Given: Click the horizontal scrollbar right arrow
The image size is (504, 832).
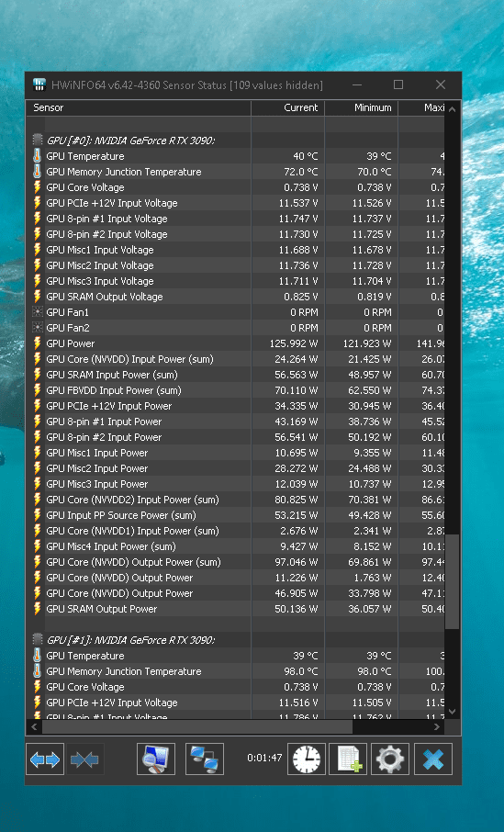Looking at the screenshot, I should [x=437, y=727].
